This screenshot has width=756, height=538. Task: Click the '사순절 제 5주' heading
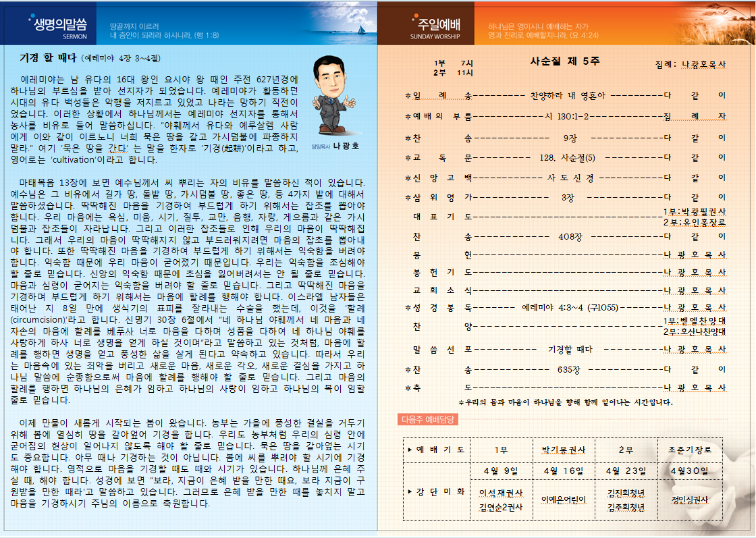pos(564,61)
